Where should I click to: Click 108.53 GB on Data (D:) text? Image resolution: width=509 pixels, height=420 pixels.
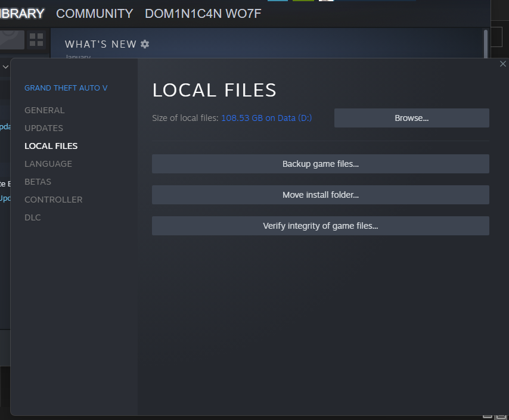[266, 118]
